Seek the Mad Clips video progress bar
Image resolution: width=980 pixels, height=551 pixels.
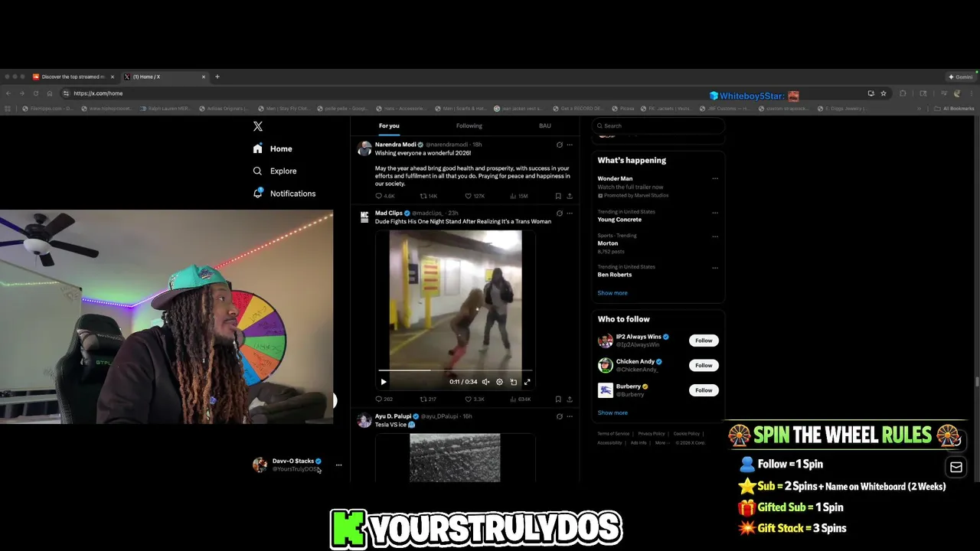(x=456, y=370)
